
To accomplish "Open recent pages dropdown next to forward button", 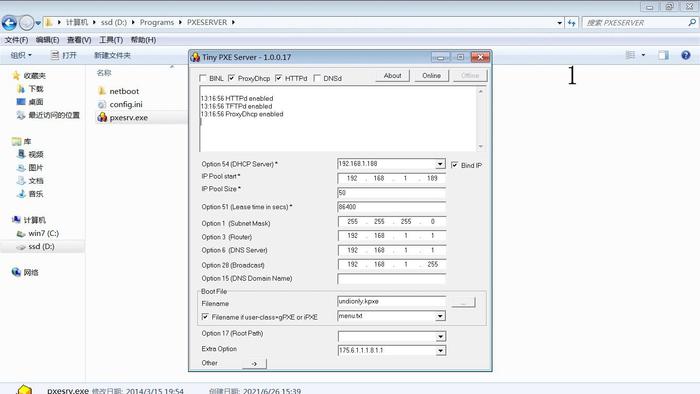I will coord(38,23).
